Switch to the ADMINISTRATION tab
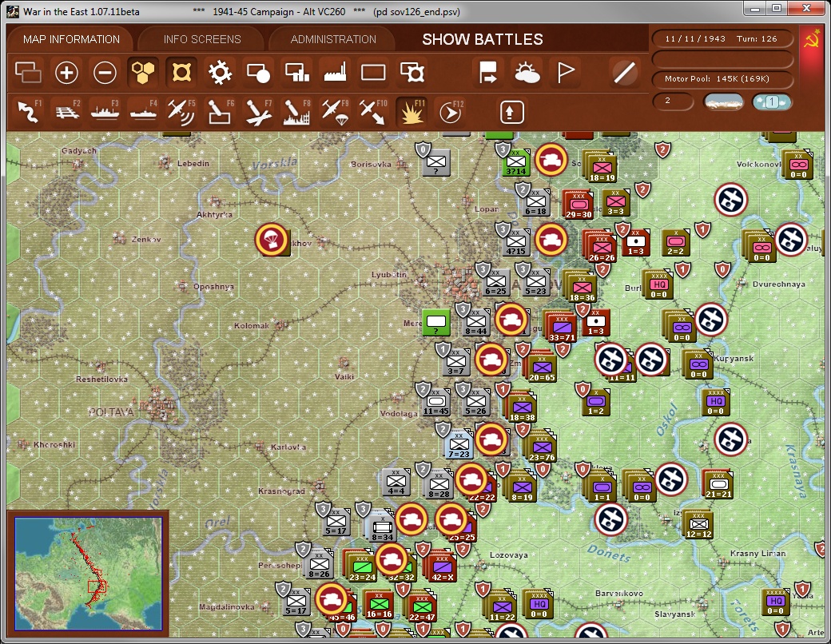The image size is (831, 644). 333,39
